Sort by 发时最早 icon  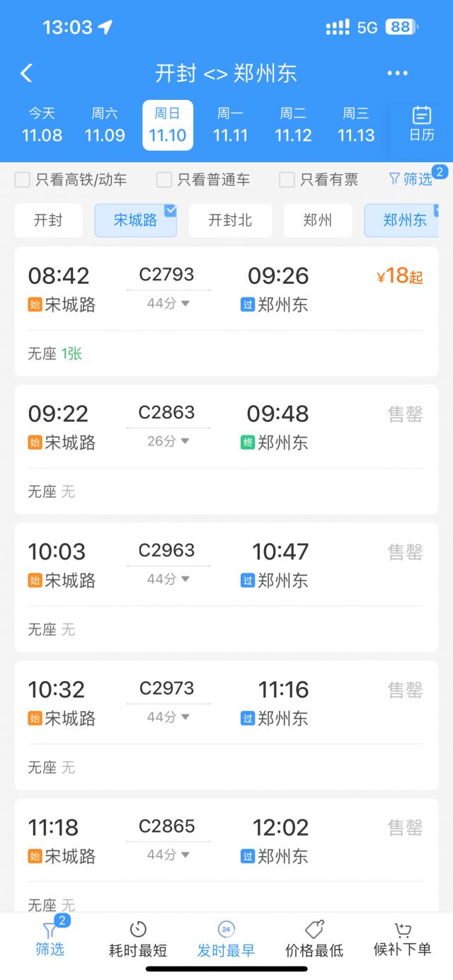click(226, 930)
